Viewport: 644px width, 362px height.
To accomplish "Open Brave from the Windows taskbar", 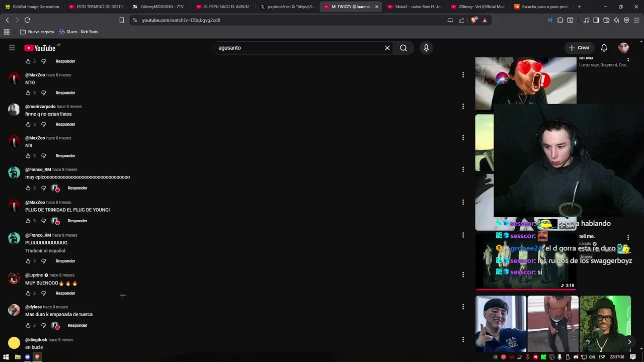I will (x=37, y=357).
